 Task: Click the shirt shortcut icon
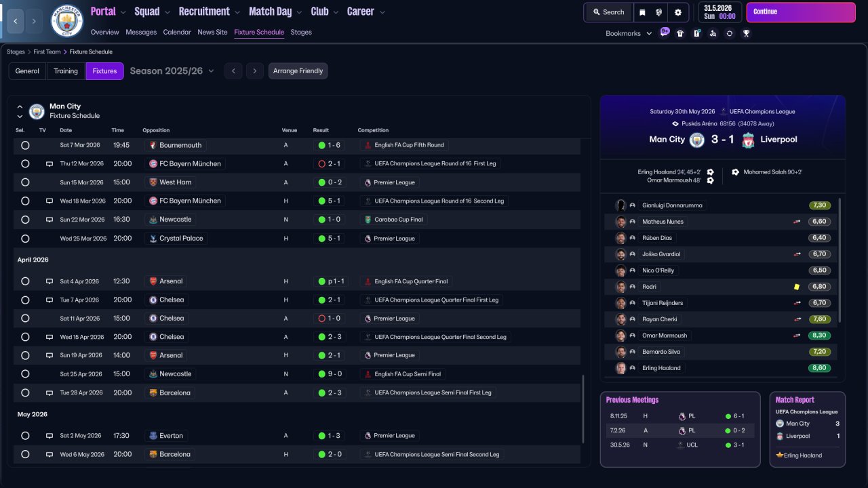(680, 33)
